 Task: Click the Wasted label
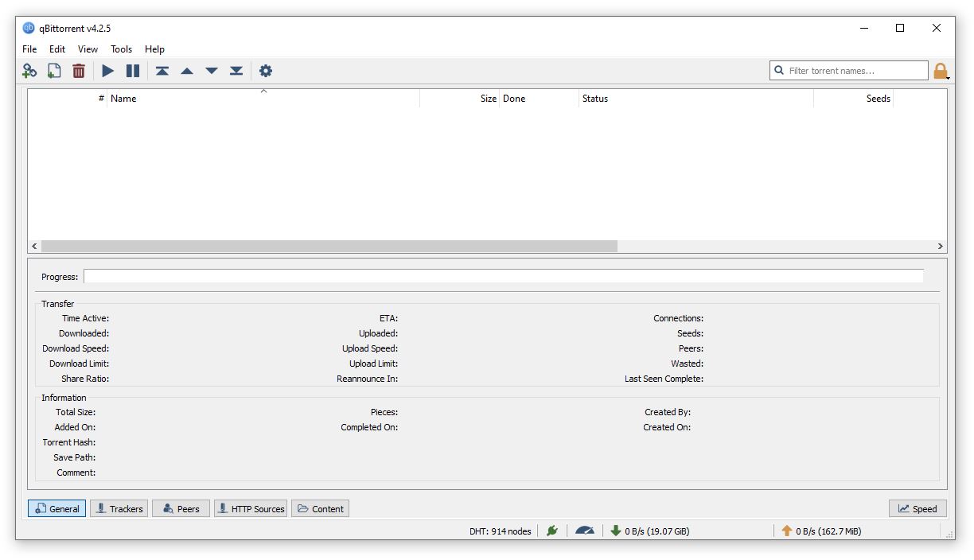pos(688,364)
